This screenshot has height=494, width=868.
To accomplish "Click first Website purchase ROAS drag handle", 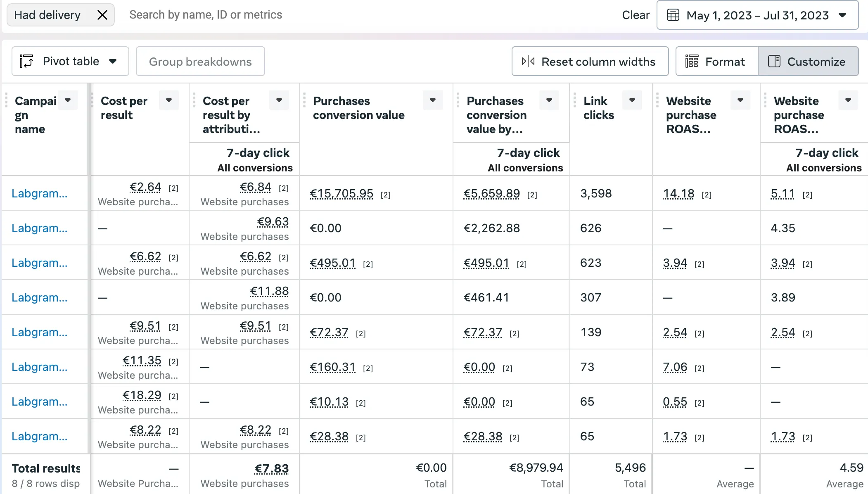I will point(657,100).
